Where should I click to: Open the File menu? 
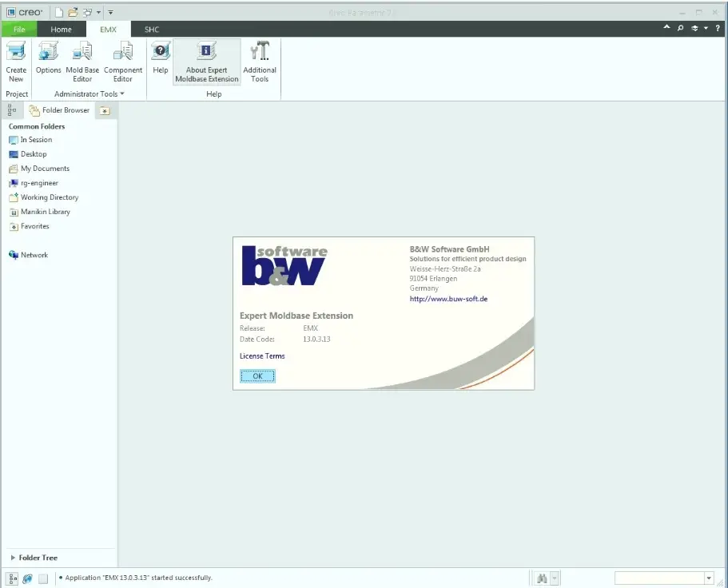point(19,30)
